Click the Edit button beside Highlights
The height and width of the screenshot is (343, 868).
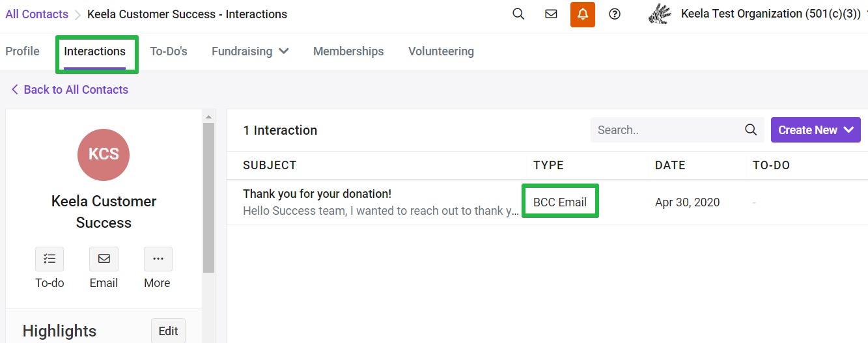click(168, 331)
